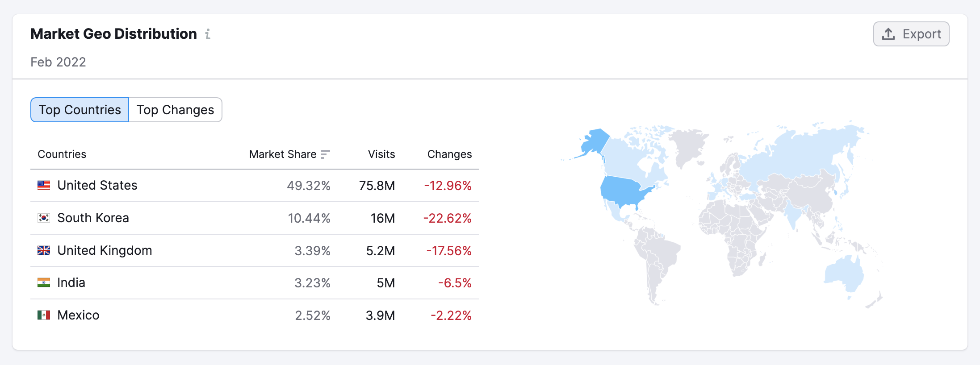Click the Feb 2022 date label
Image resolution: width=980 pixels, height=365 pixels.
[58, 62]
